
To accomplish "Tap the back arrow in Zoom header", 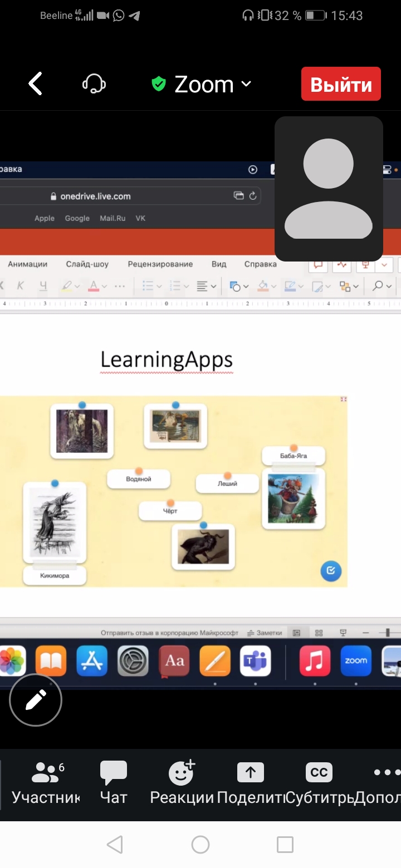I will coord(36,84).
